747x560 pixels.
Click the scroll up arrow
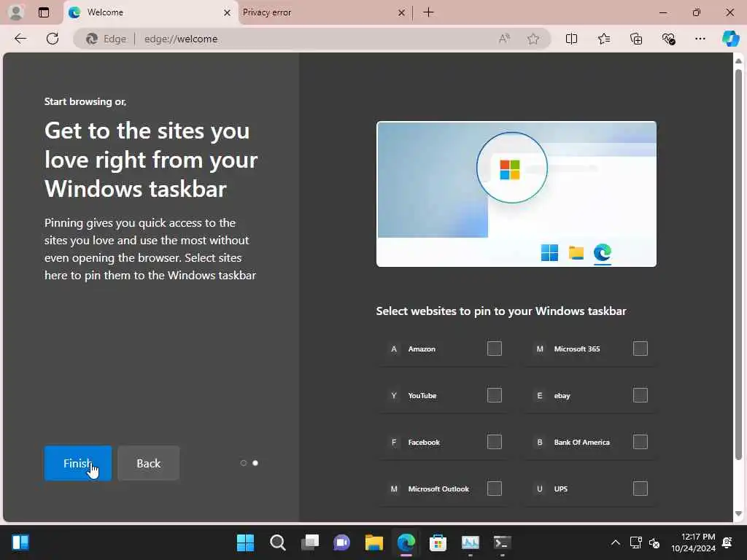click(x=738, y=61)
